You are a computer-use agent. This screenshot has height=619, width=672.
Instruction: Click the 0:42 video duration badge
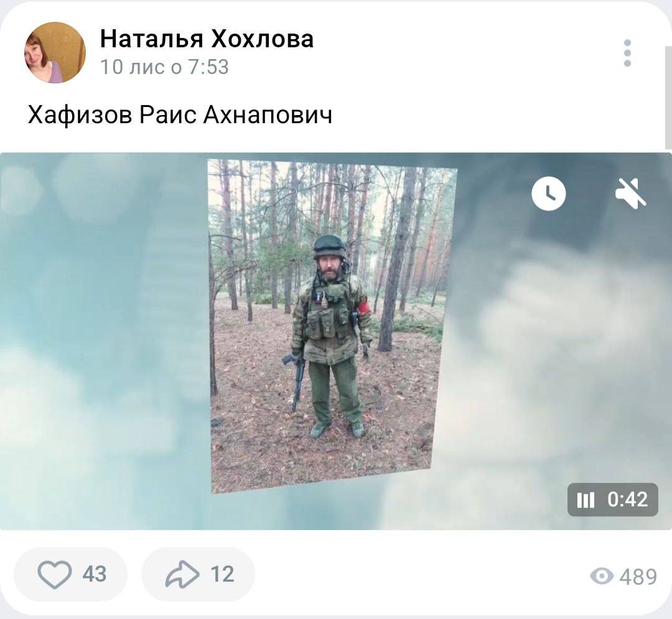[613, 500]
